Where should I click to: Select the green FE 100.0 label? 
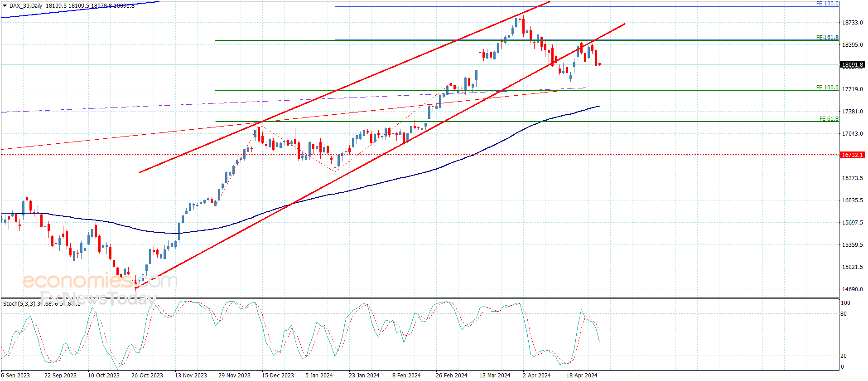point(827,88)
